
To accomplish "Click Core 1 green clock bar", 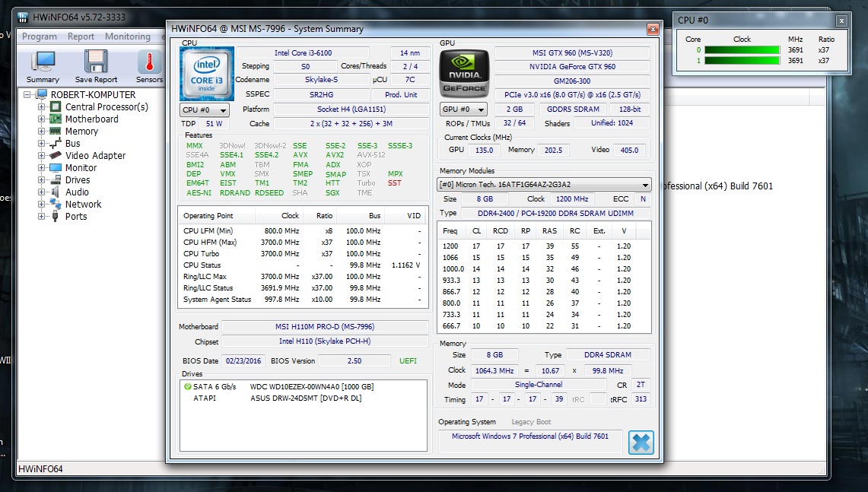I will tap(742, 60).
